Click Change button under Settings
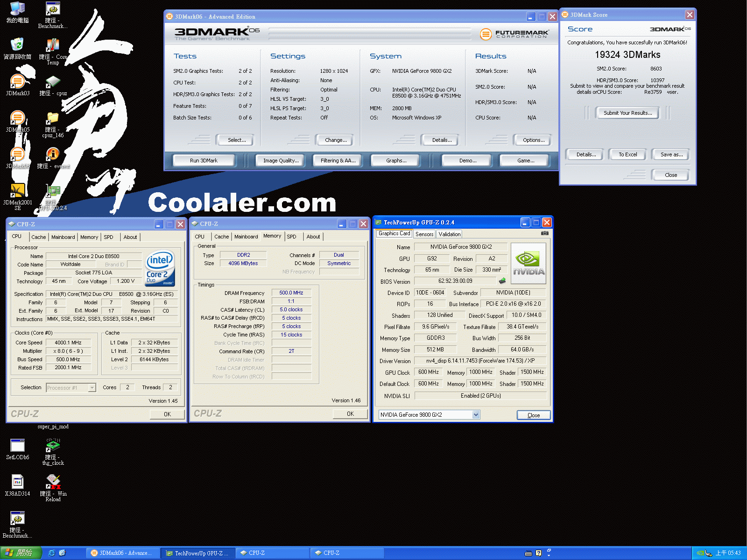The width and height of the screenshot is (747, 560). (x=336, y=140)
